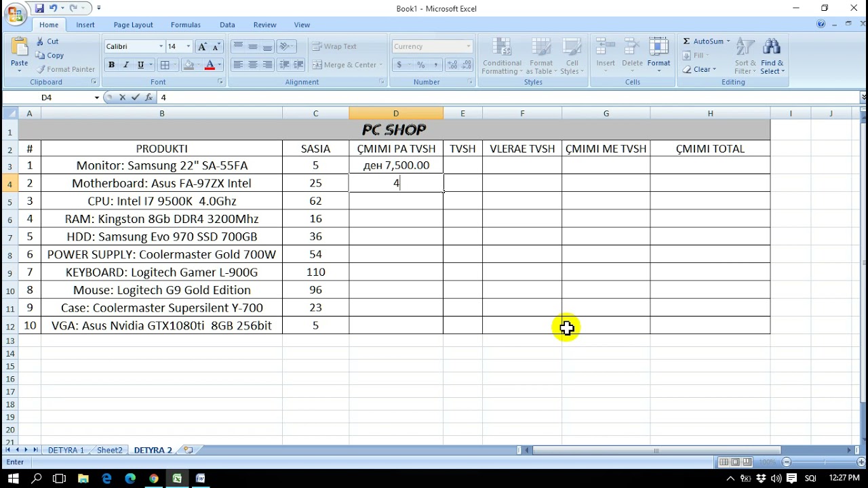Set middle vertical alignment

tap(253, 47)
